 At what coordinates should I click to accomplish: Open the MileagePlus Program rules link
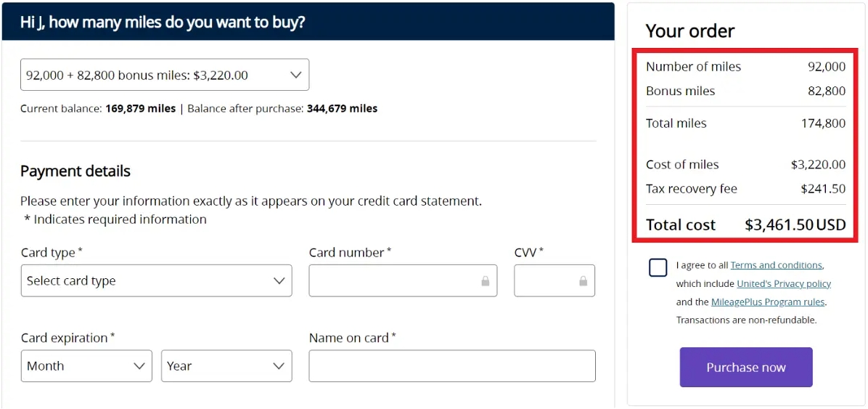[x=768, y=302]
